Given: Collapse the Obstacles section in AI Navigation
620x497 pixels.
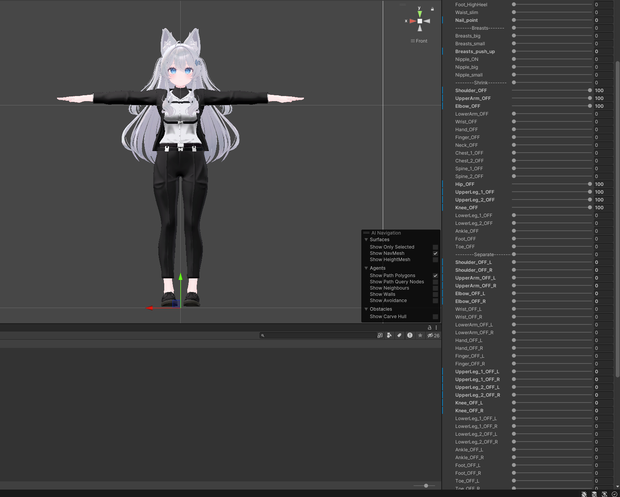Looking at the screenshot, I should pyautogui.click(x=366, y=309).
